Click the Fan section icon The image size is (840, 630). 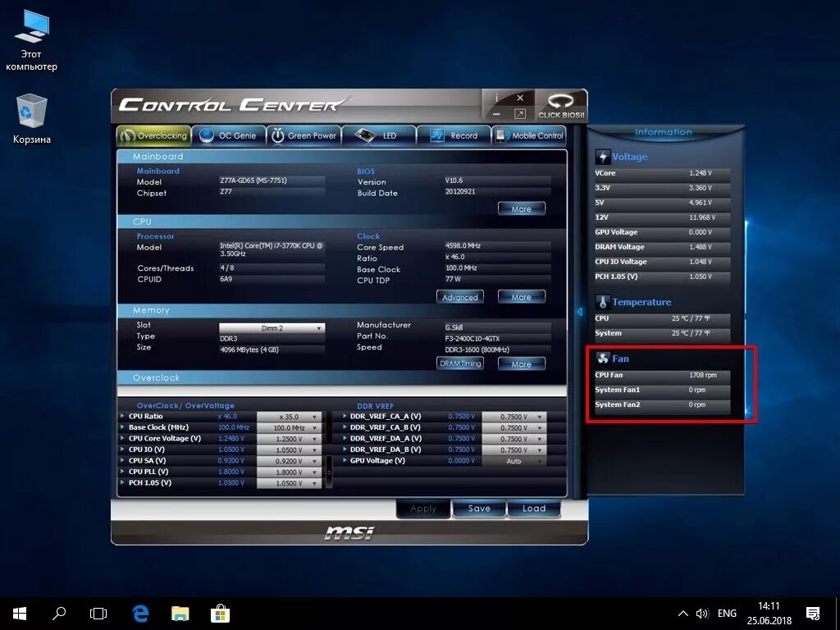pos(603,358)
